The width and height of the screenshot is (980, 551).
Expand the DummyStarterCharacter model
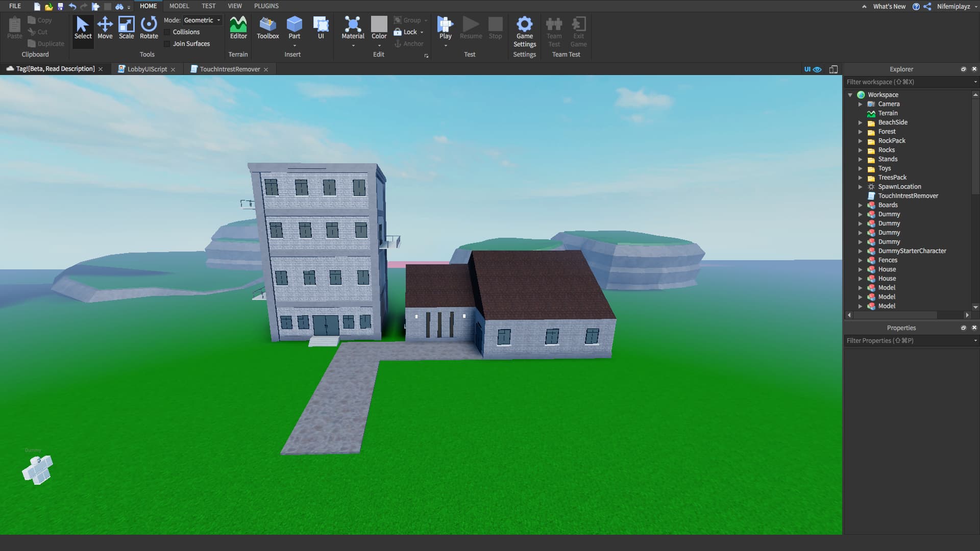point(861,251)
